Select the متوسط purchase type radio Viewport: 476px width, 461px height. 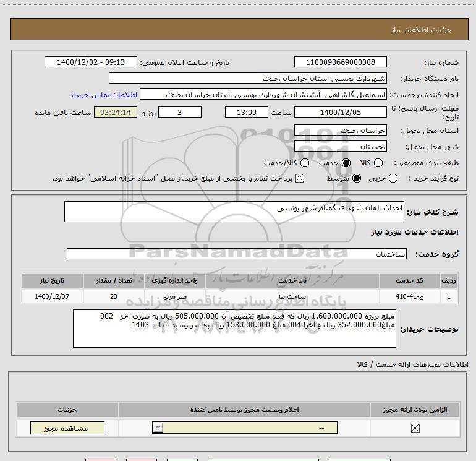[357, 178]
